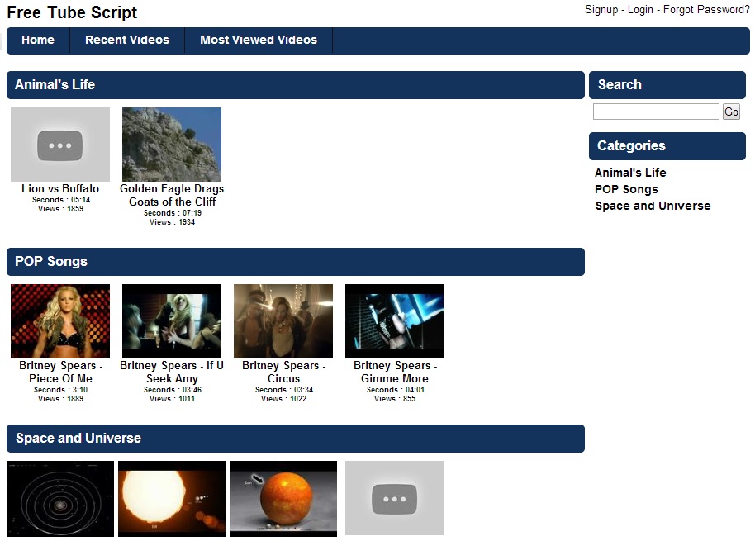Screen dimensions: 755x560
Task: Open If U Seek Amy thumbnail
Action: (x=172, y=321)
